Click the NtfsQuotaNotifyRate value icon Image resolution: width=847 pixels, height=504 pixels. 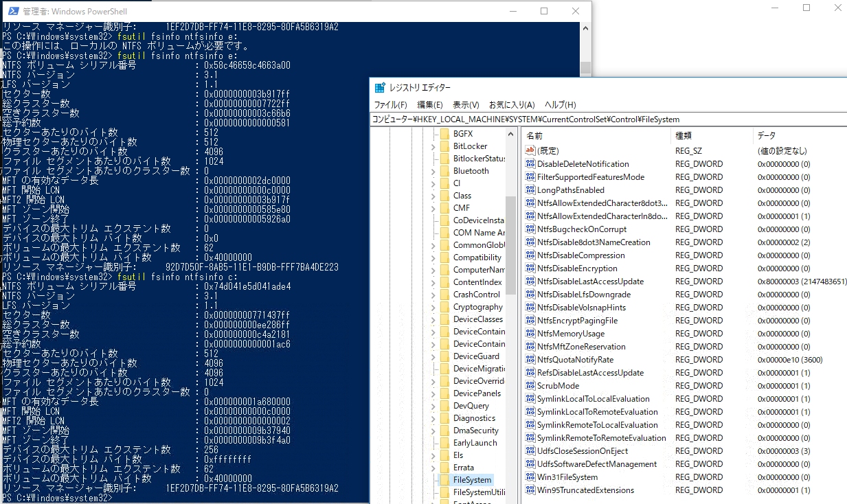coord(530,359)
